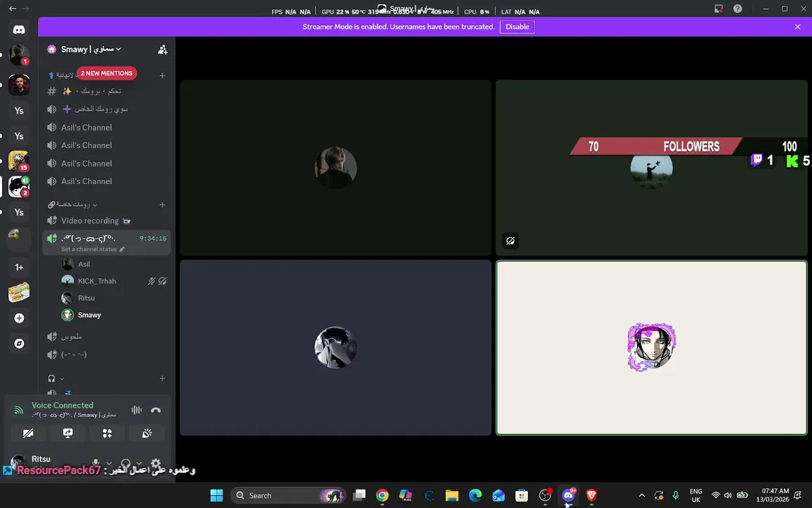The image size is (812, 508).
Task: Open microphone input options chevron
Action: (x=109, y=464)
